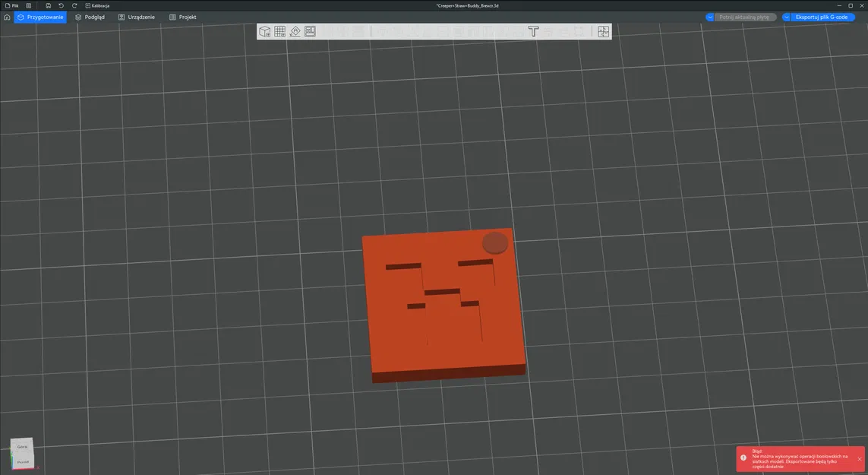Switch to the Podgląd tab

click(90, 17)
